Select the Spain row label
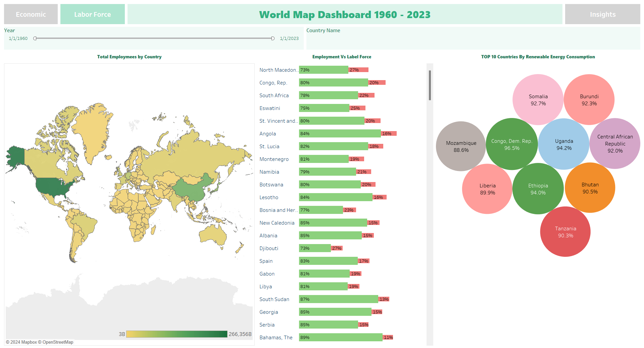Image resolution: width=644 pixels, height=348 pixels. (x=266, y=261)
